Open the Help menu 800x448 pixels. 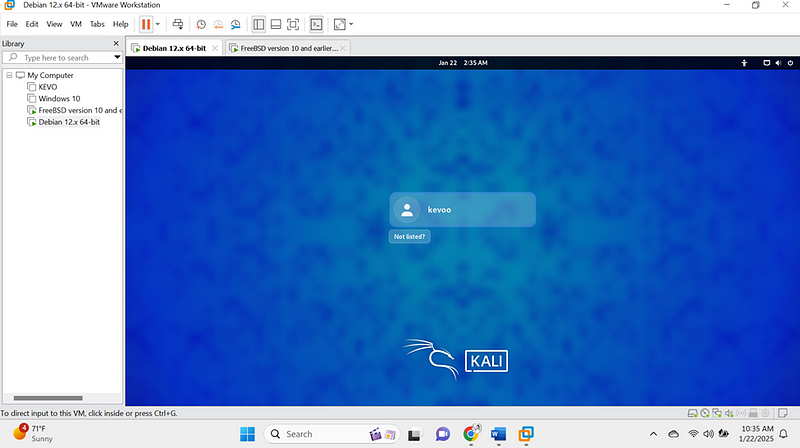[x=120, y=24]
